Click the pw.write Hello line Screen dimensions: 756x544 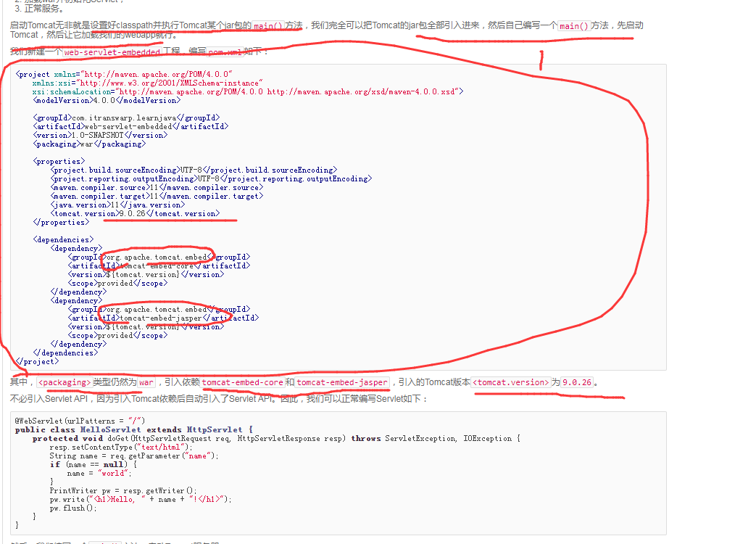[141, 499]
